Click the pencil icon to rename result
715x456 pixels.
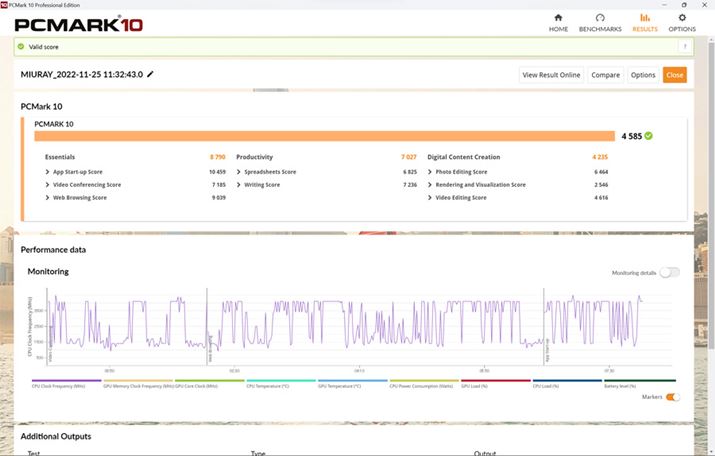(x=151, y=74)
